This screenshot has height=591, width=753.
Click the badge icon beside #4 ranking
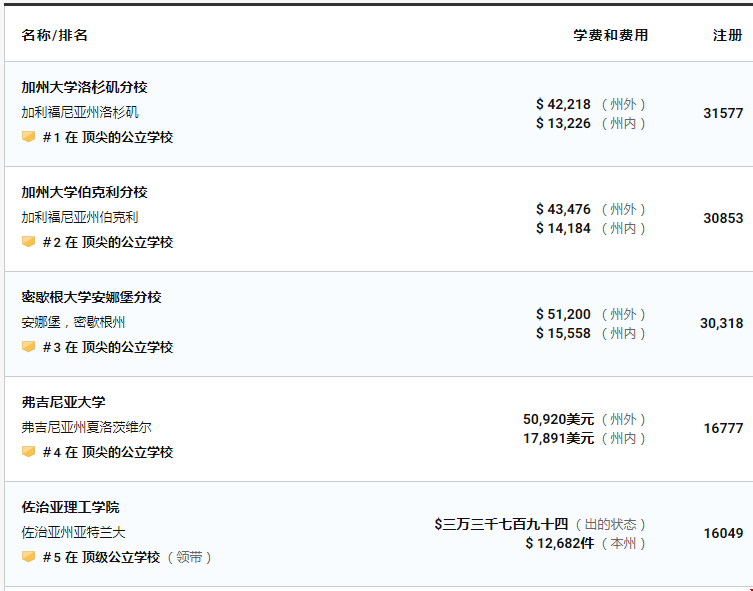tap(28, 452)
